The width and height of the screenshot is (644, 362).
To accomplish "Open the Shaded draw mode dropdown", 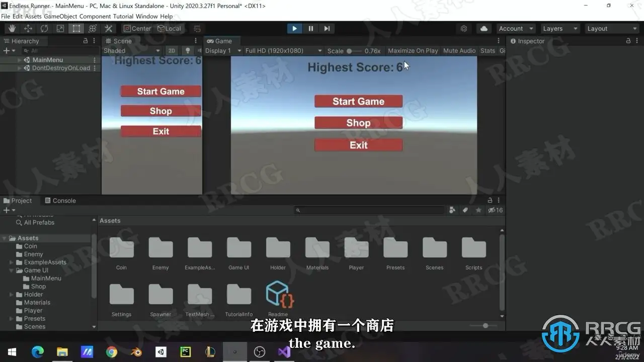I will tap(132, 51).
